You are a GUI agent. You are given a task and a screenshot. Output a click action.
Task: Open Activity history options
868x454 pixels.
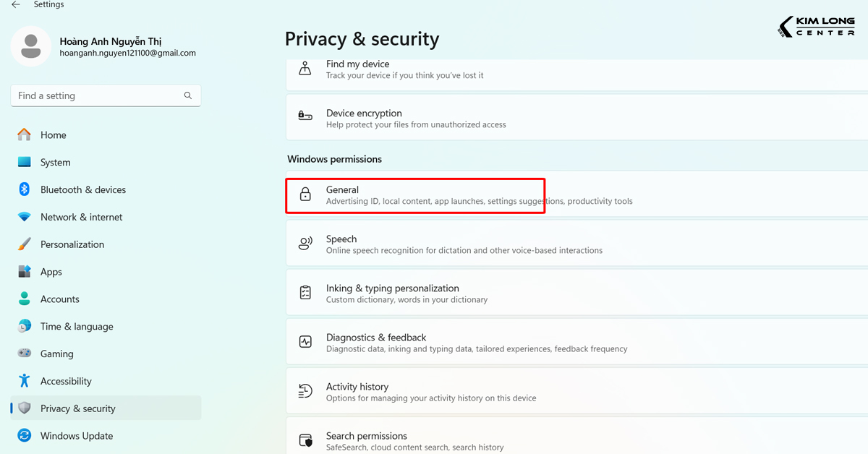coord(357,387)
